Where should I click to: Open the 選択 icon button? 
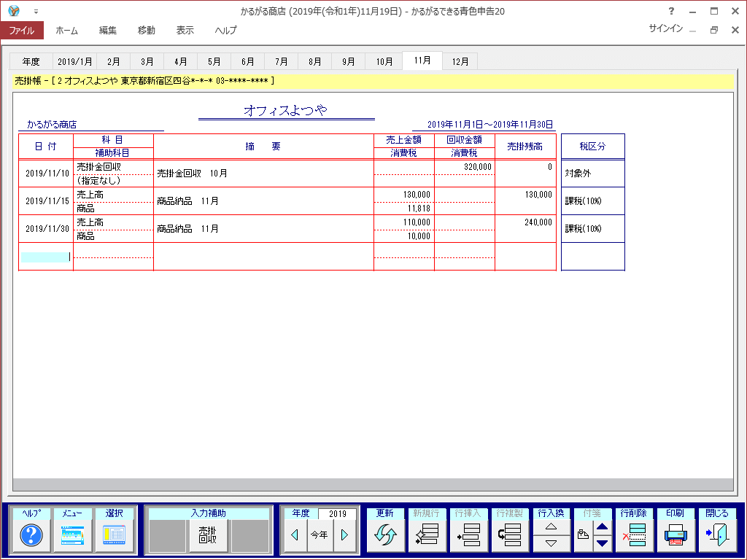tap(115, 534)
